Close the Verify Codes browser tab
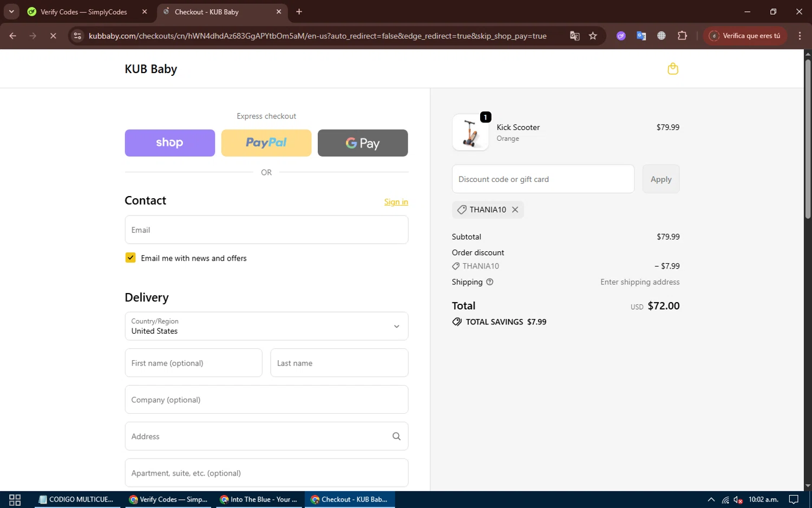812x508 pixels. [x=145, y=12]
